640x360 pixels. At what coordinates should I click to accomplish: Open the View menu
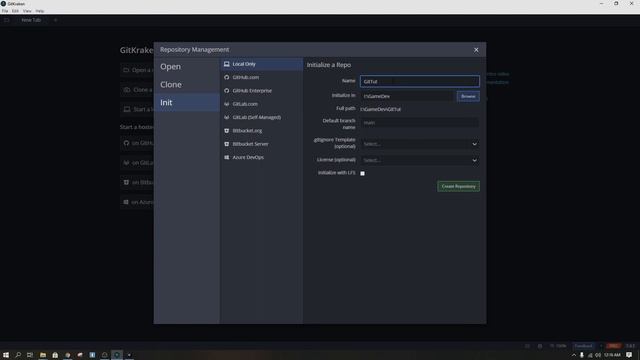pos(27,11)
